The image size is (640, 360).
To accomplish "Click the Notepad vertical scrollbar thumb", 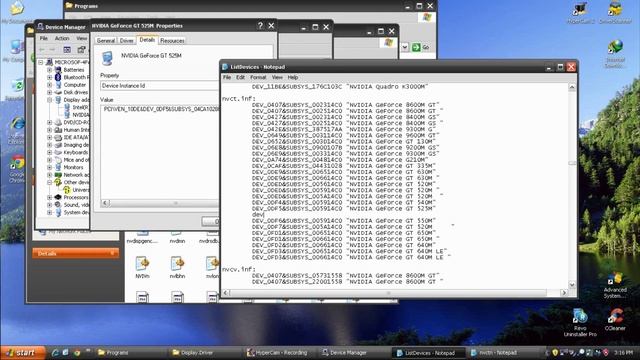I will [x=572, y=163].
